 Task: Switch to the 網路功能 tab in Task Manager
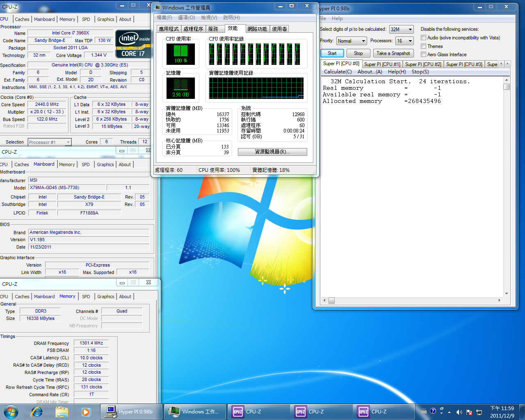257,29
